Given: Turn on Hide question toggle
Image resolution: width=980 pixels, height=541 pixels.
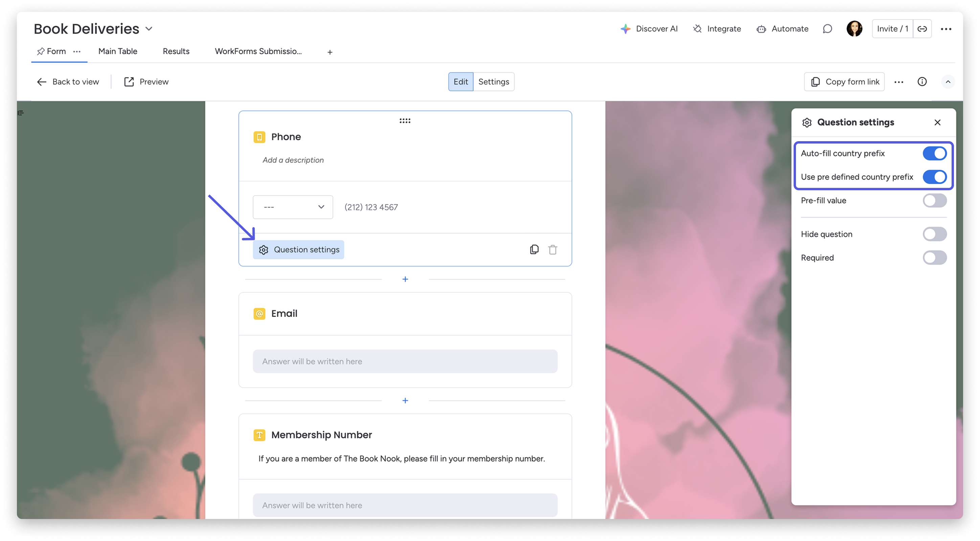Looking at the screenshot, I should pyautogui.click(x=934, y=234).
